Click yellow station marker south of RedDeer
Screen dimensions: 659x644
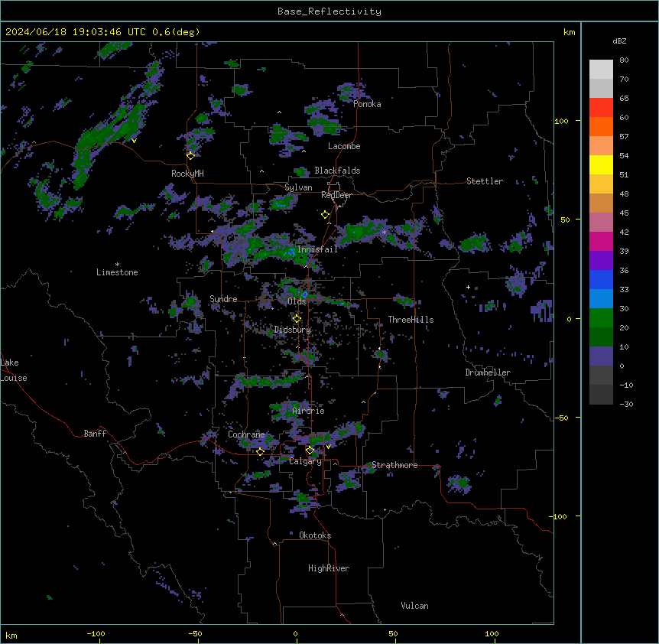[326, 215]
